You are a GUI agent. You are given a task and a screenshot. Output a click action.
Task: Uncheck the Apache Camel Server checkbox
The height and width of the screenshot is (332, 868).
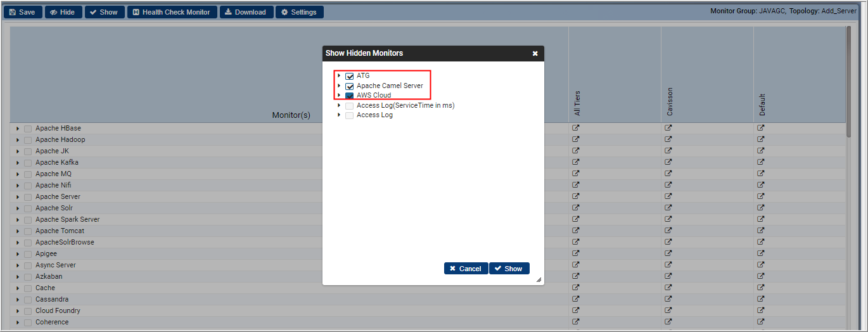(x=349, y=86)
